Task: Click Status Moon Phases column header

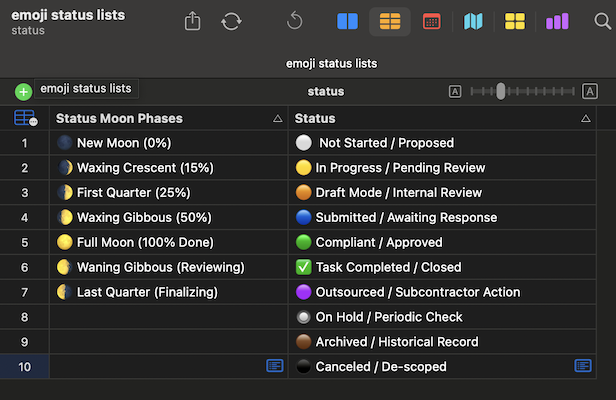Action: pos(169,118)
